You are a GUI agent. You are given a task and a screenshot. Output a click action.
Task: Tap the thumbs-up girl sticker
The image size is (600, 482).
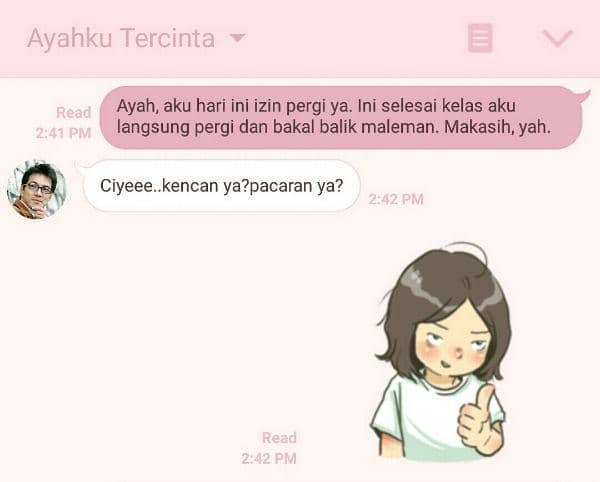tap(442, 352)
